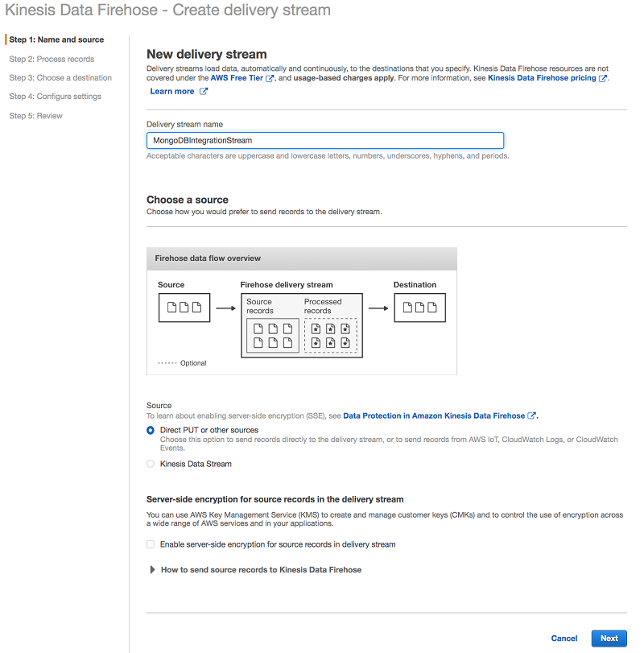Go to Step 5: Review

[x=35, y=116]
